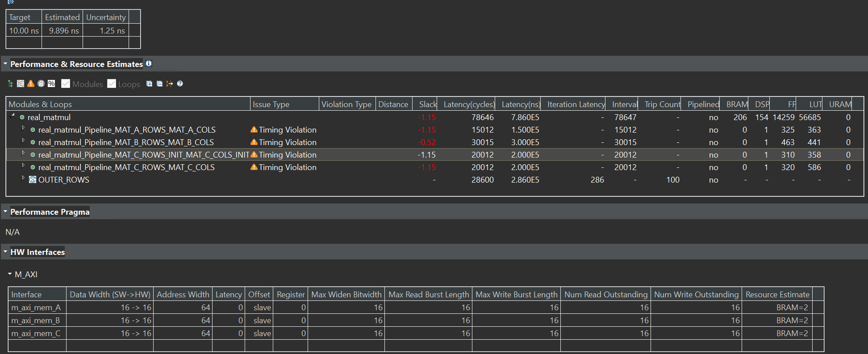Screen dimensions: 868x354
Task: Click the Latency(cycles) column header
Action: pos(467,104)
